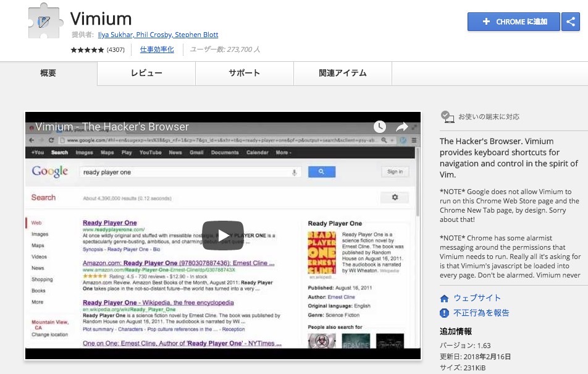This screenshot has width=588, height=374.
Task: Click the Hacker's Browser description paragraph
Action: [x=509, y=158]
